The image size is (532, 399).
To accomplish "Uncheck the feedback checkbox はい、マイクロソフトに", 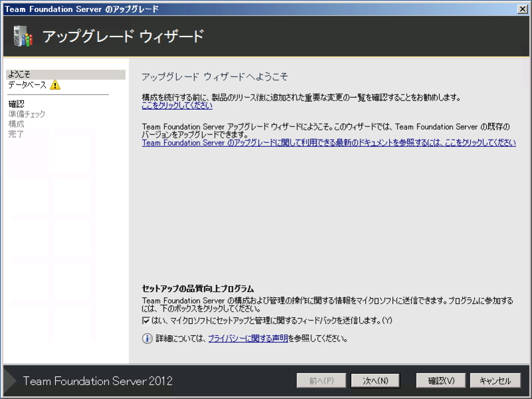I will (146, 321).
